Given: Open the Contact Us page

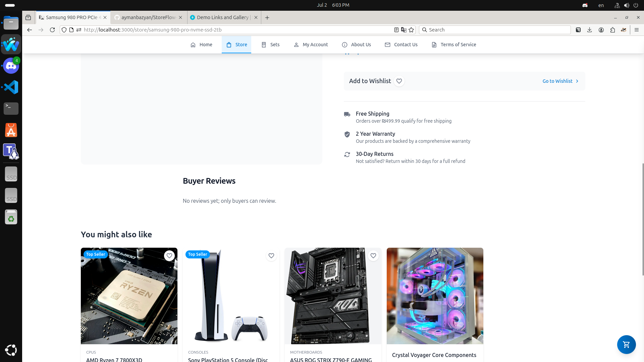Looking at the screenshot, I should (x=401, y=45).
